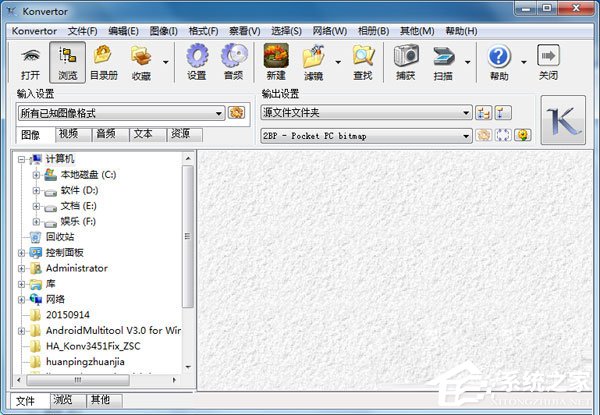The height and width of the screenshot is (415, 600).
Task: Select 网络 in the folder tree
Action: [x=55, y=299]
